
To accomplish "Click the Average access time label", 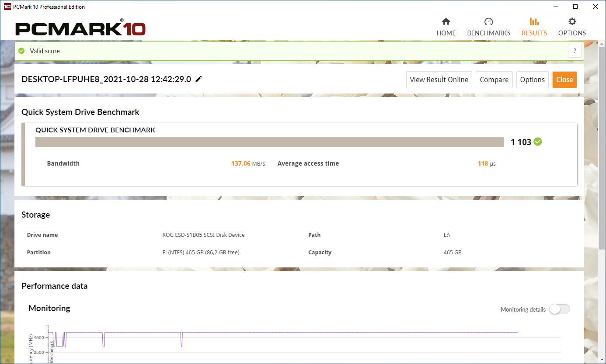I will 308,163.
